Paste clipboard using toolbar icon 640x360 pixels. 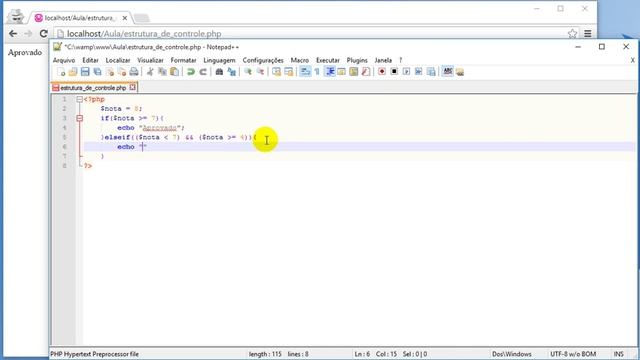pos(174,72)
